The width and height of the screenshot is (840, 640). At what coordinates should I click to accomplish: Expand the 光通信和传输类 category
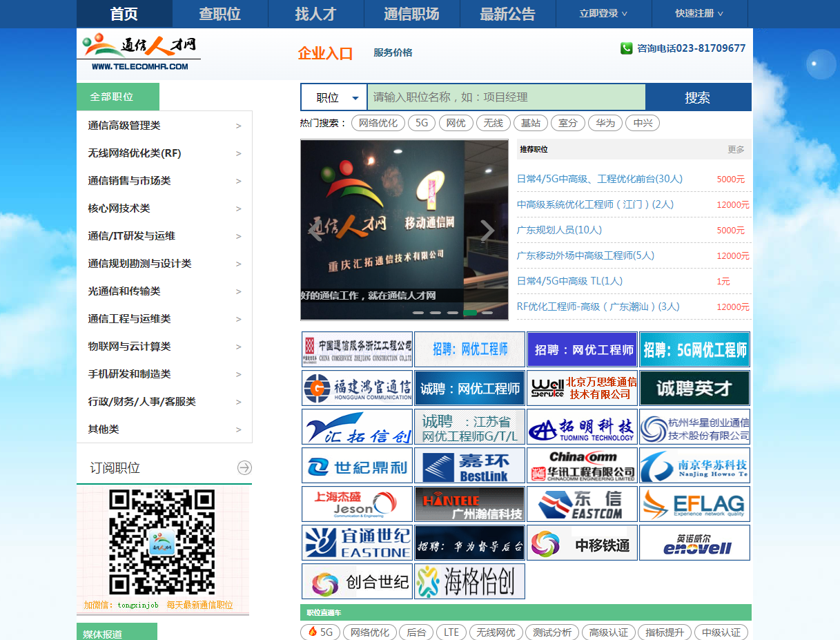(x=164, y=291)
